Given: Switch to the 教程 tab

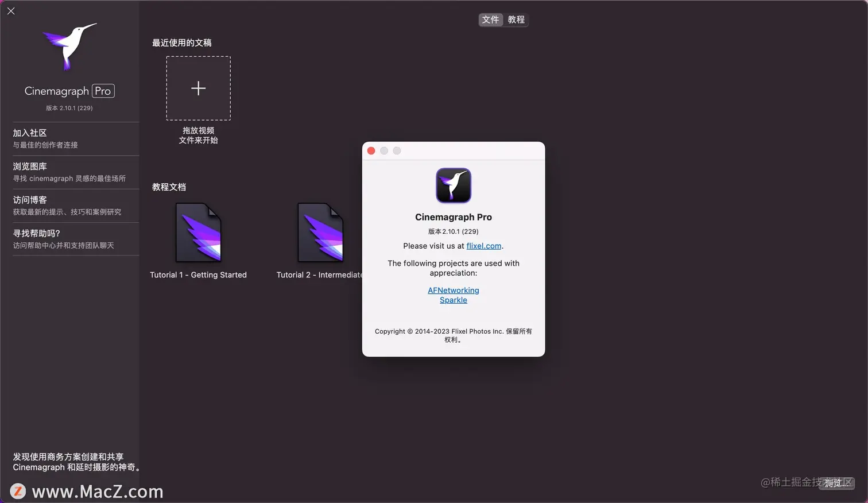Looking at the screenshot, I should 516,20.
